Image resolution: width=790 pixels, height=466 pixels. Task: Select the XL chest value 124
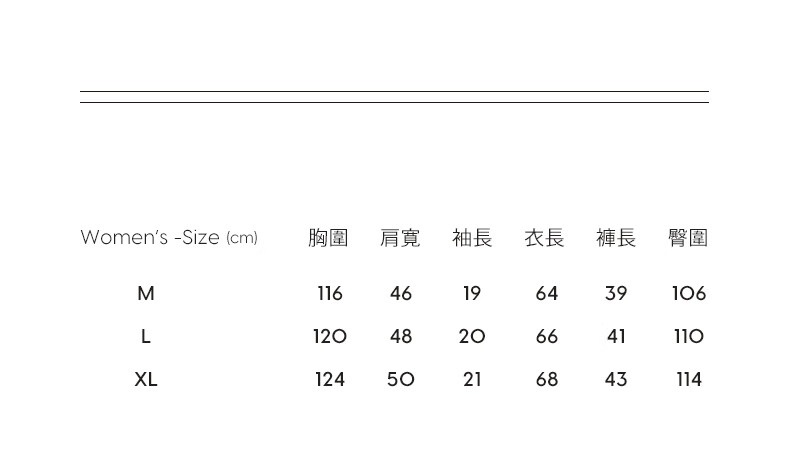[330, 379]
